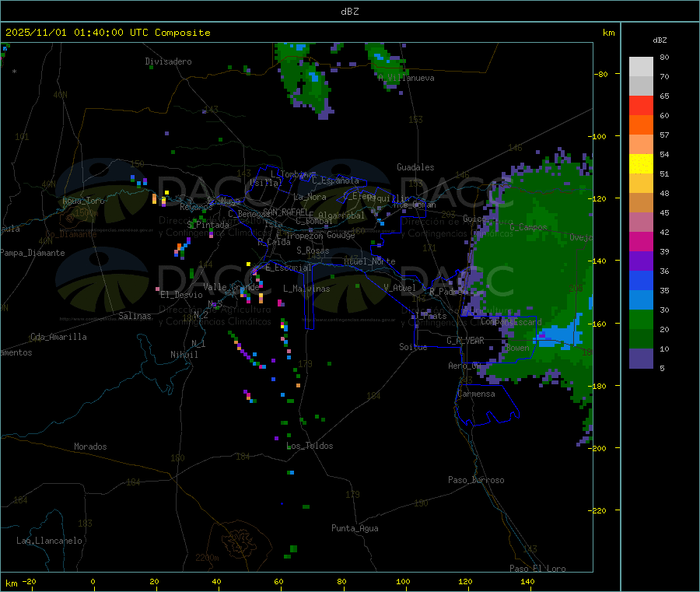700x592 pixels.
Task: Click the G_ALVEAR city label
Action: click(x=465, y=341)
